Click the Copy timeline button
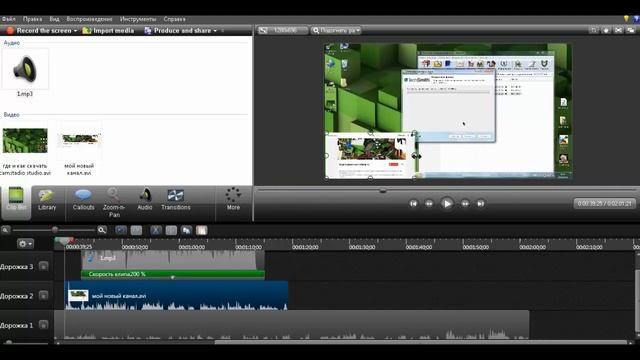 pyautogui.click(x=187, y=231)
